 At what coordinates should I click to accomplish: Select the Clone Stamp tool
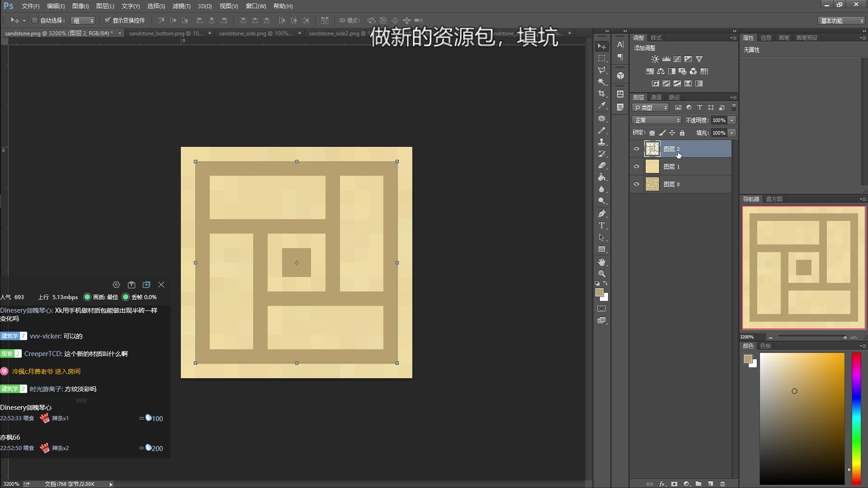click(x=602, y=142)
